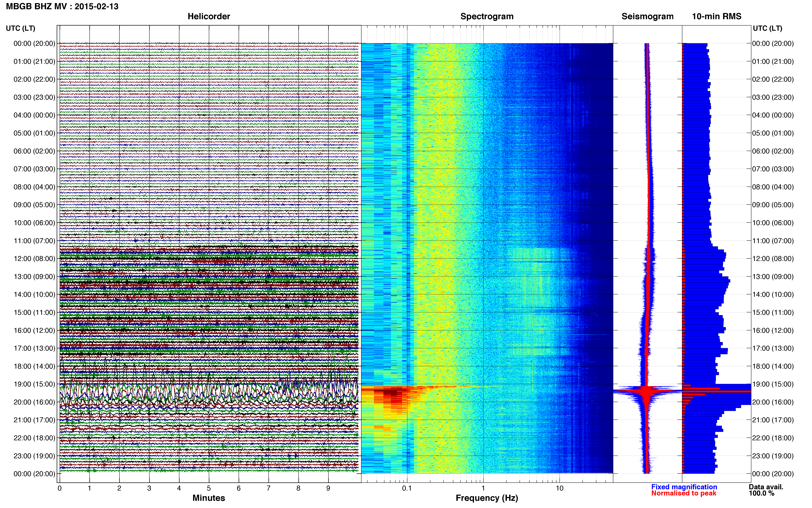Select the '10-min RMS' panel heading
Screen dimensions: 812x508
pos(717,16)
